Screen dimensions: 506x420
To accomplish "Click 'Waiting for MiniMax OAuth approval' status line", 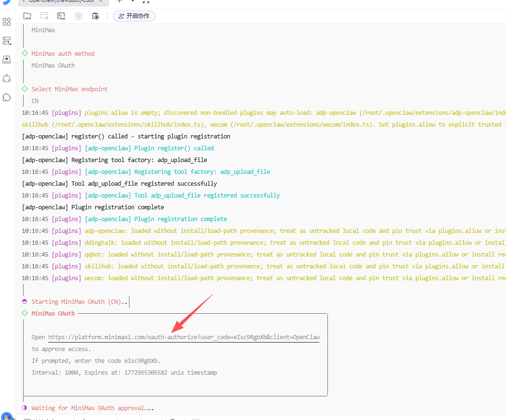I will coord(92,408).
